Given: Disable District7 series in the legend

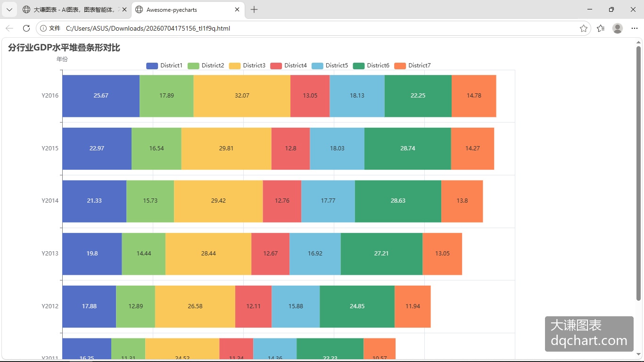Looking at the screenshot, I should 413,66.
